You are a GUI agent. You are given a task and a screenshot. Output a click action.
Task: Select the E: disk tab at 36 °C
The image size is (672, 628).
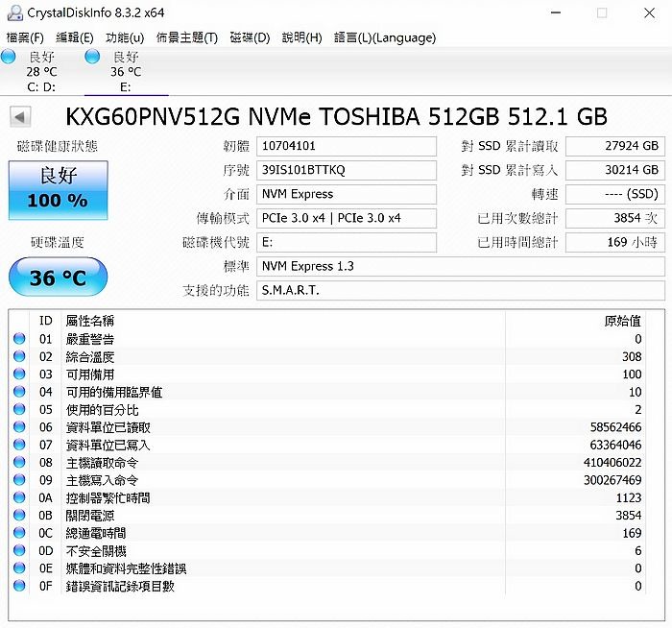[x=126, y=72]
